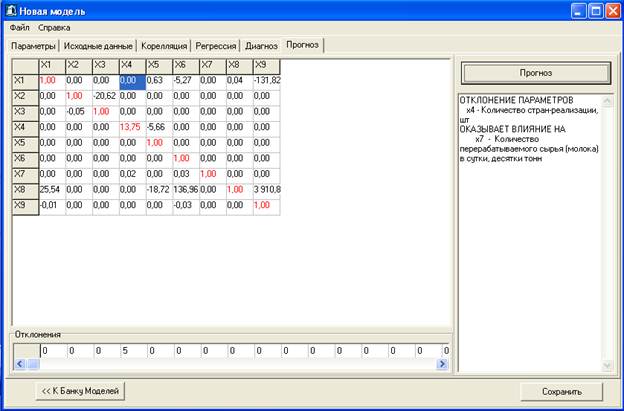Image resolution: width=624 pixels, height=411 pixels.
Task: Select cell with value 0,04
Action: (240, 82)
